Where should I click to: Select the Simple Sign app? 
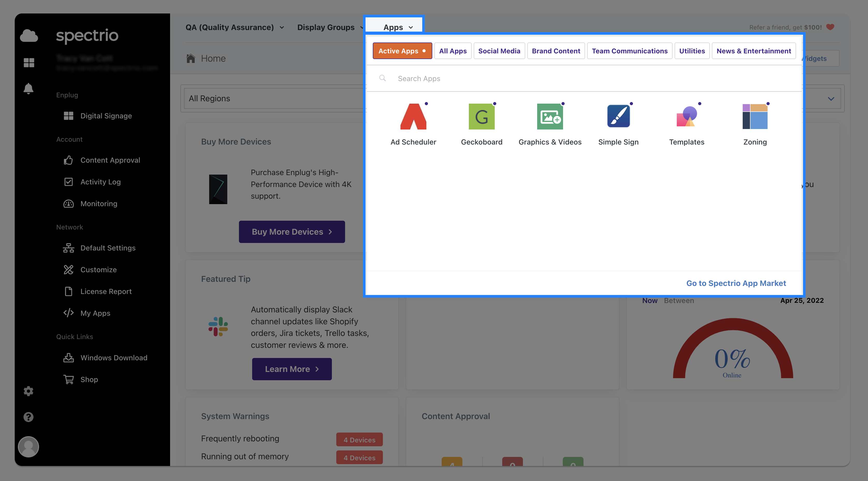[618, 117]
